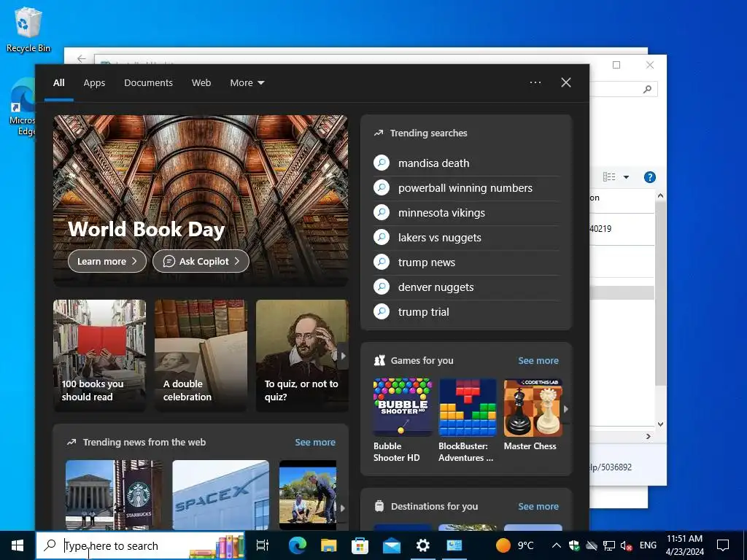Advance the book cards with the arrow
This screenshot has height=560, width=747.
343,356
